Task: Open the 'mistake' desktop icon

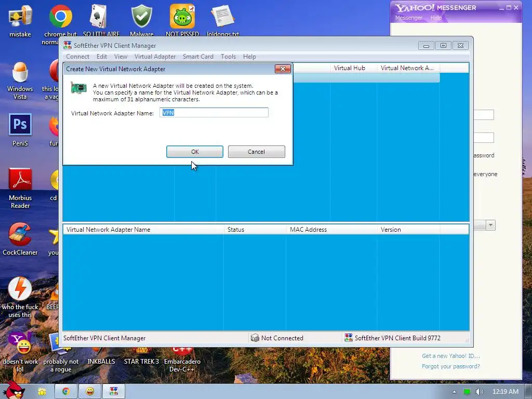Action: (20, 20)
